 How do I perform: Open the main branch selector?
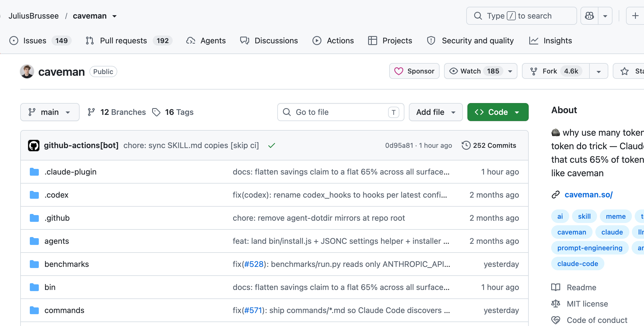point(50,112)
